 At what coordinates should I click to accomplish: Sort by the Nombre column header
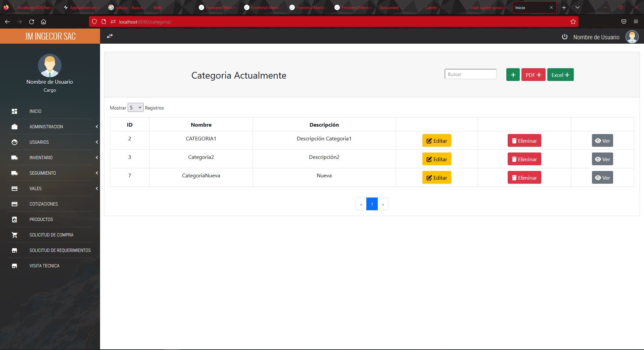[201, 125]
